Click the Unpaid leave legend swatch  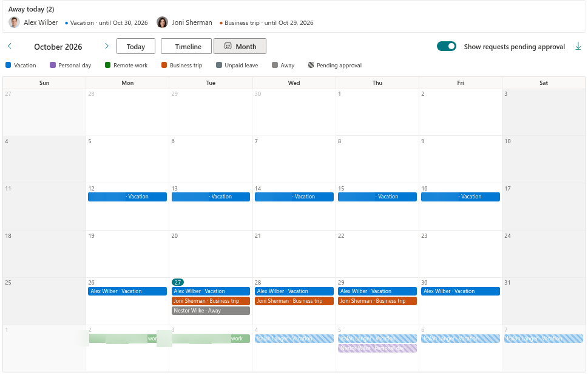click(219, 65)
